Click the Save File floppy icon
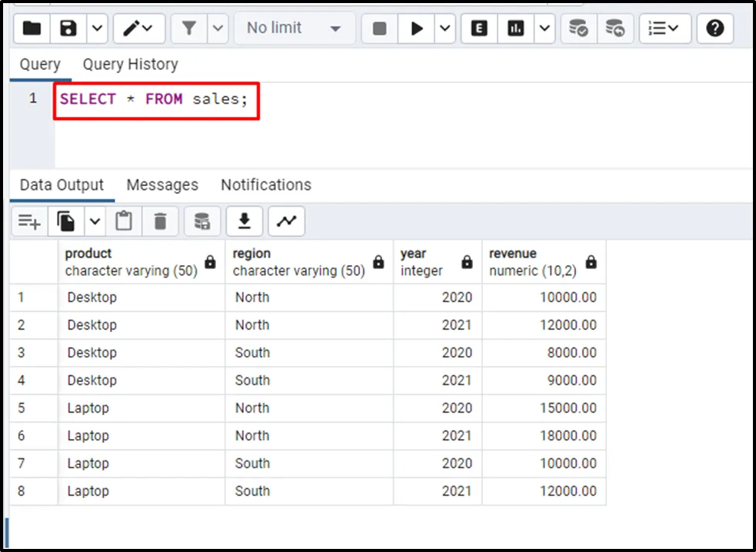756x552 pixels. pyautogui.click(x=68, y=28)
